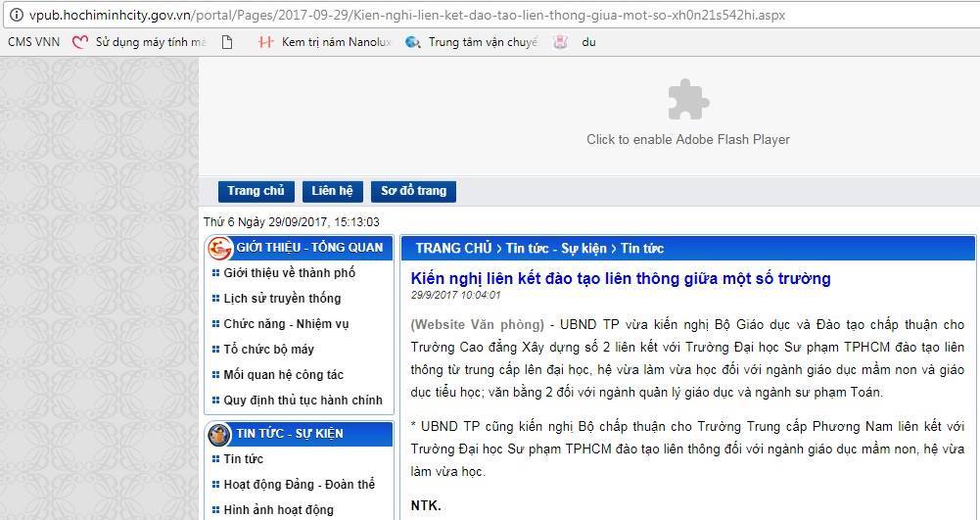
Task: Select 'Lịch sử truyền thống' in sidebar
Action: [x=282, y=299]
